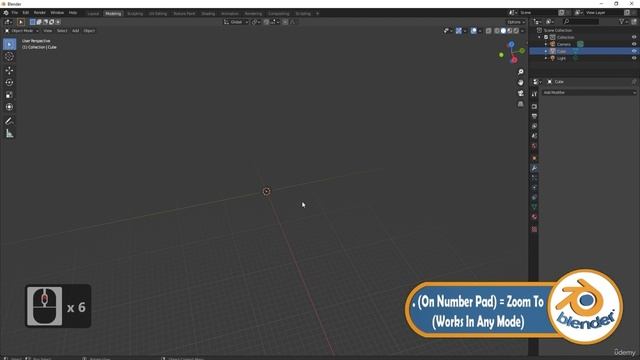This screenshot has height=360, width=640.
Task: Open the Render properties tab icon
Action: (x=534, y=107)
